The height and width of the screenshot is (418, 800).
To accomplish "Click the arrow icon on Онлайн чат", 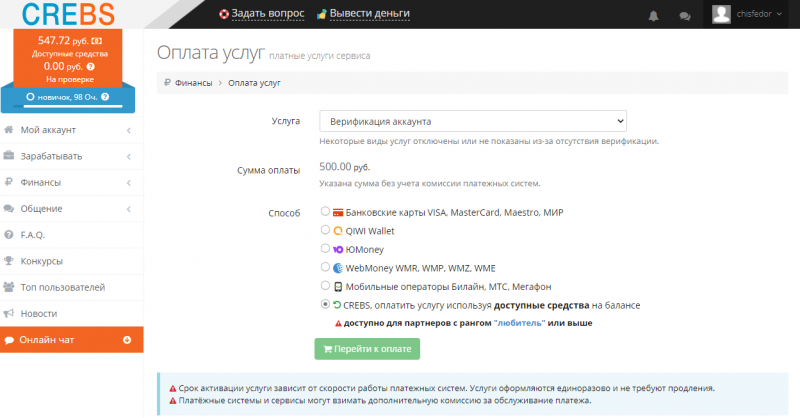I will pos(127,340).
